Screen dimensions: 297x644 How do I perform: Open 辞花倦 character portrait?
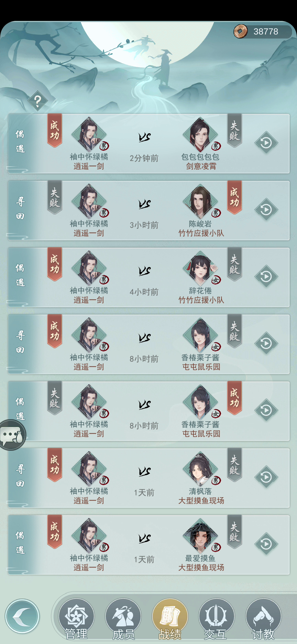(200, 269)
